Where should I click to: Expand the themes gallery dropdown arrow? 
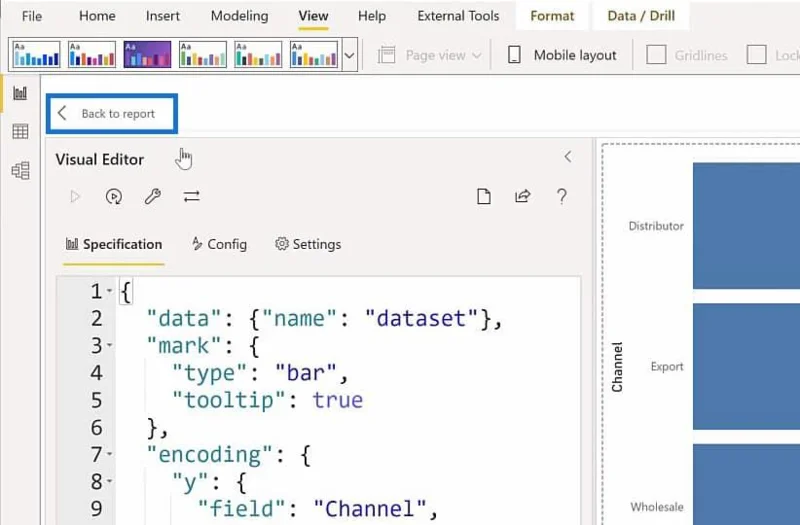pos(349,55)
